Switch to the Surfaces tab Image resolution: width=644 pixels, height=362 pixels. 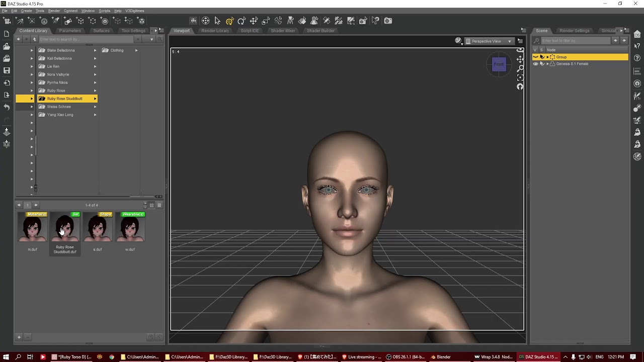pos(101,31)
